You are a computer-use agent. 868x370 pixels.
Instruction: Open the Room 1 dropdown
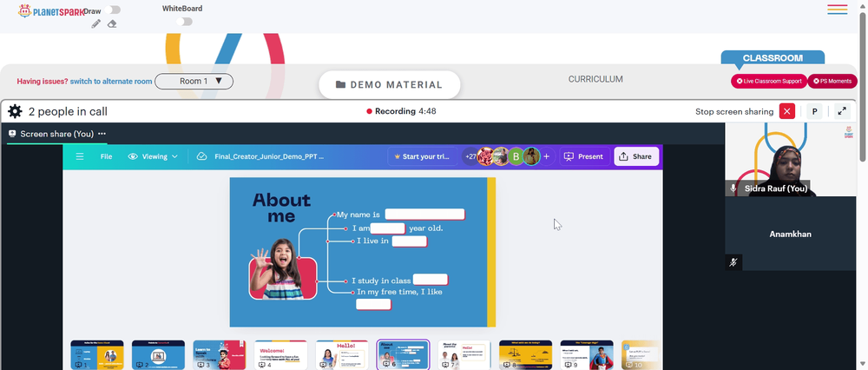tap(194, 82)
